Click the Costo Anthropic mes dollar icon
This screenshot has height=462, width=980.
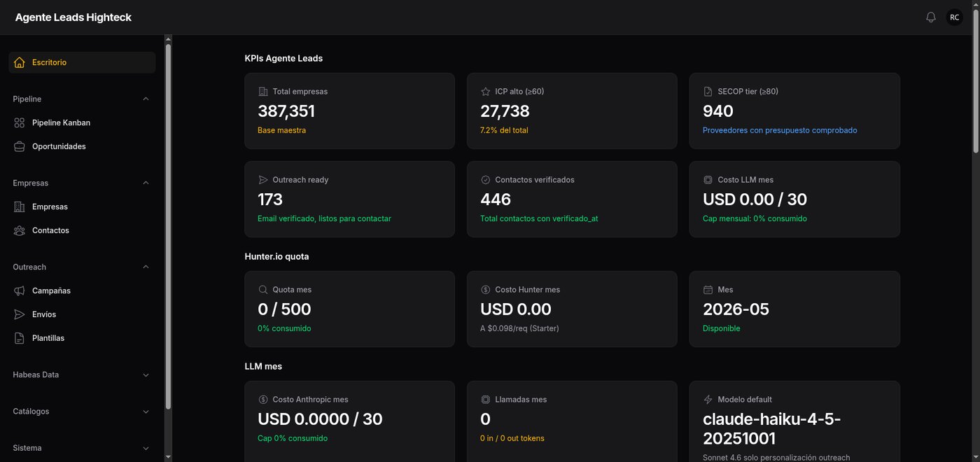pos(263,400)
